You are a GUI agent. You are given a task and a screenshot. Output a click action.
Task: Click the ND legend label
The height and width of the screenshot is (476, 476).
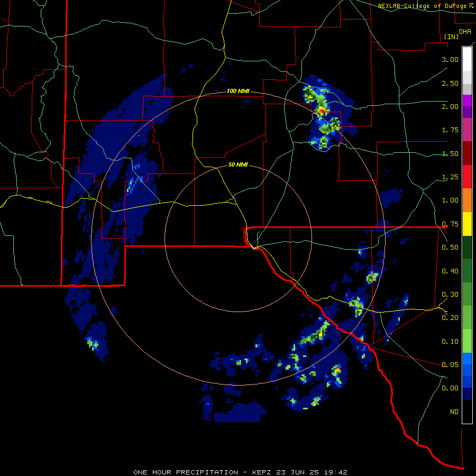coord(454,412)
